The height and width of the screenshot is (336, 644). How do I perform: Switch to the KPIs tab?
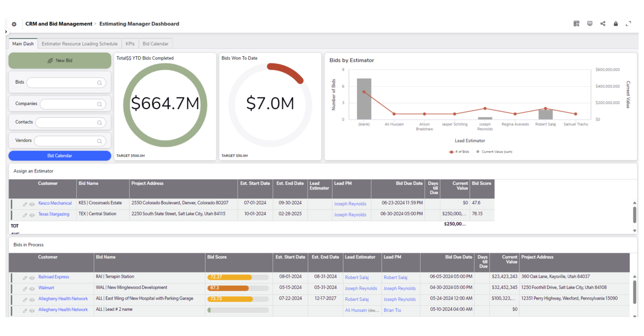[130, 43]
